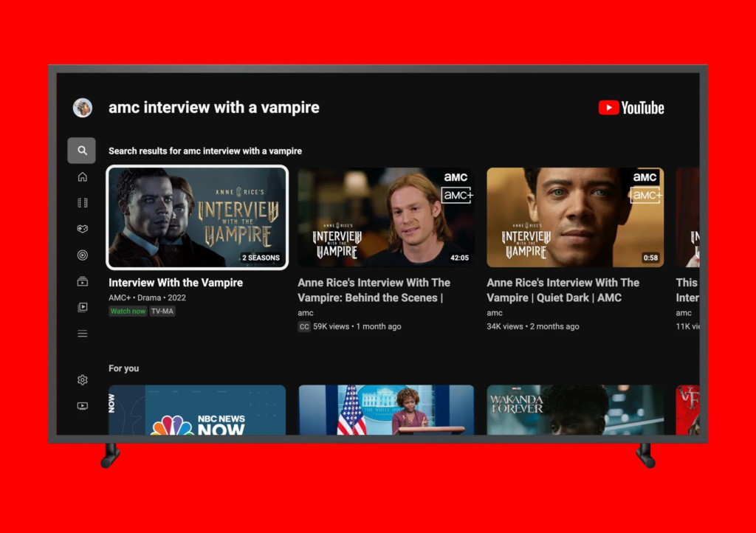This screenshot has height=533, width=756.
Task: Open Subscriptions stacked play icon
Action: [x=83, y=281]
